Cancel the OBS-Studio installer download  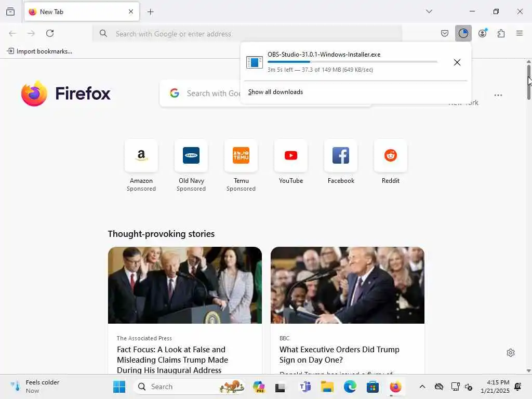457,62
